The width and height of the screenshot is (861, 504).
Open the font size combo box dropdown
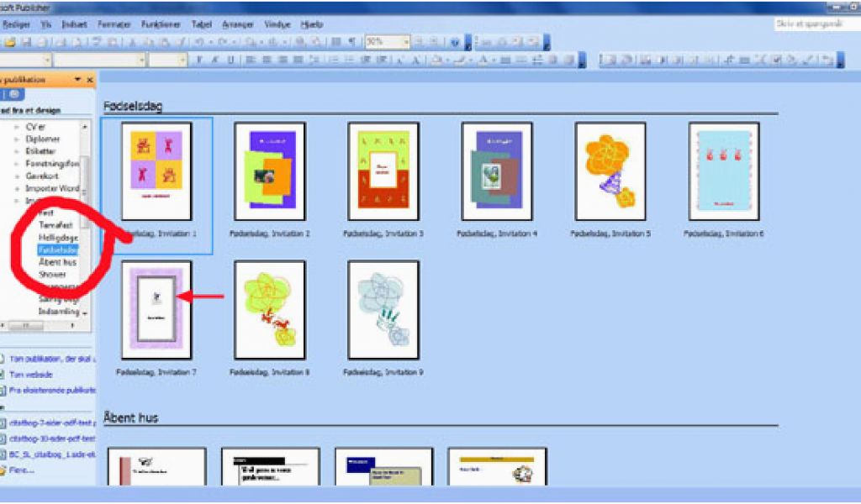(x=182, y=60)
